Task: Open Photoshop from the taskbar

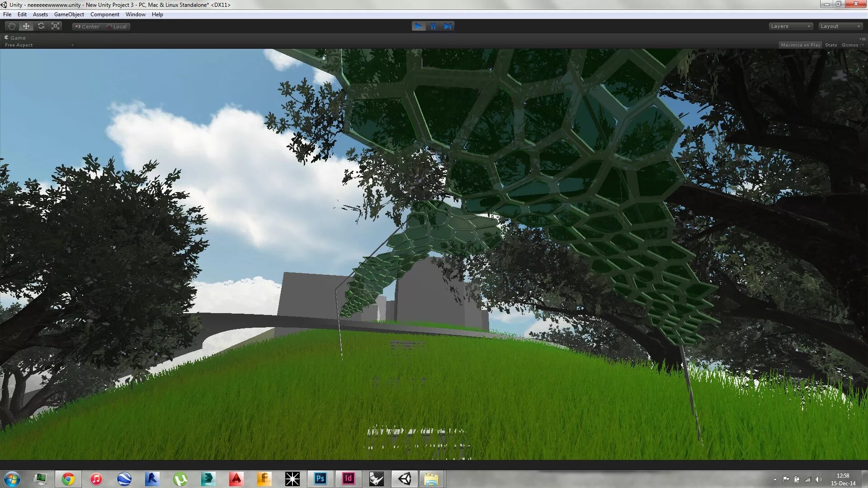Action: coord(320,479)
